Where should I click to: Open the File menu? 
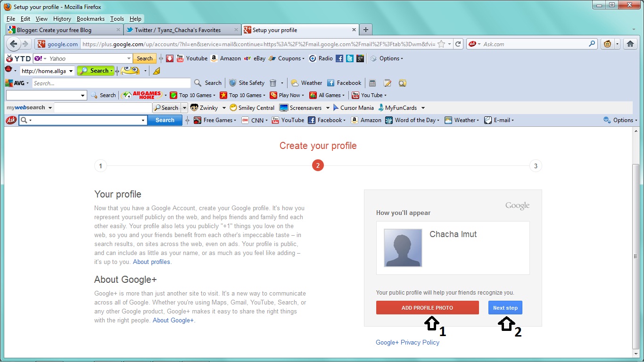coord(11,19)
